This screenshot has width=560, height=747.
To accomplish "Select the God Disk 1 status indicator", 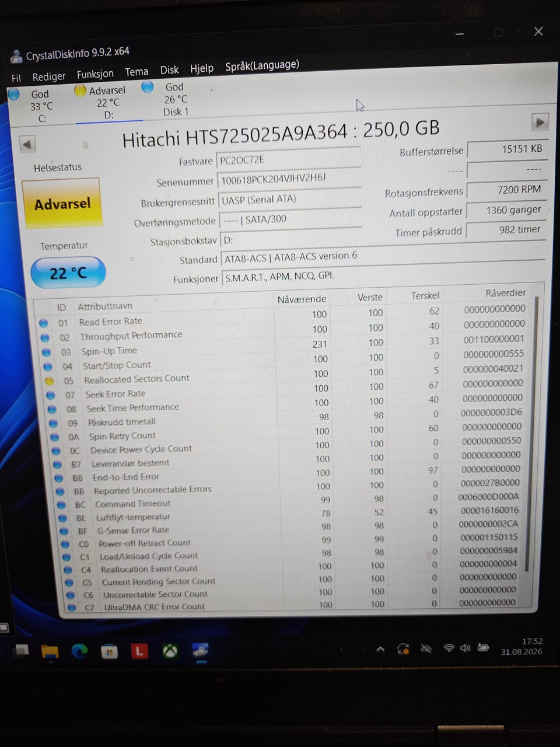I will tap(168, 99).
